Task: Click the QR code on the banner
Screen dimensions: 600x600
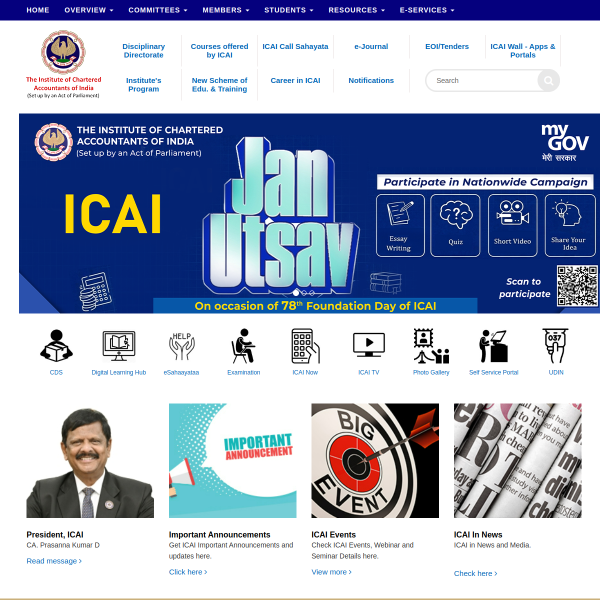Action: pyautogui.click(x=577, y=286)
